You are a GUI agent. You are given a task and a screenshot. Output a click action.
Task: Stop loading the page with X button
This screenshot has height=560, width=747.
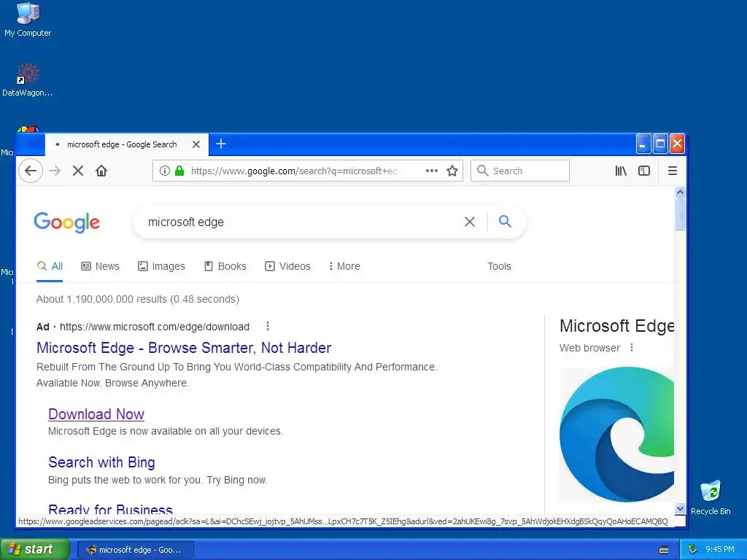pos(77,171)
